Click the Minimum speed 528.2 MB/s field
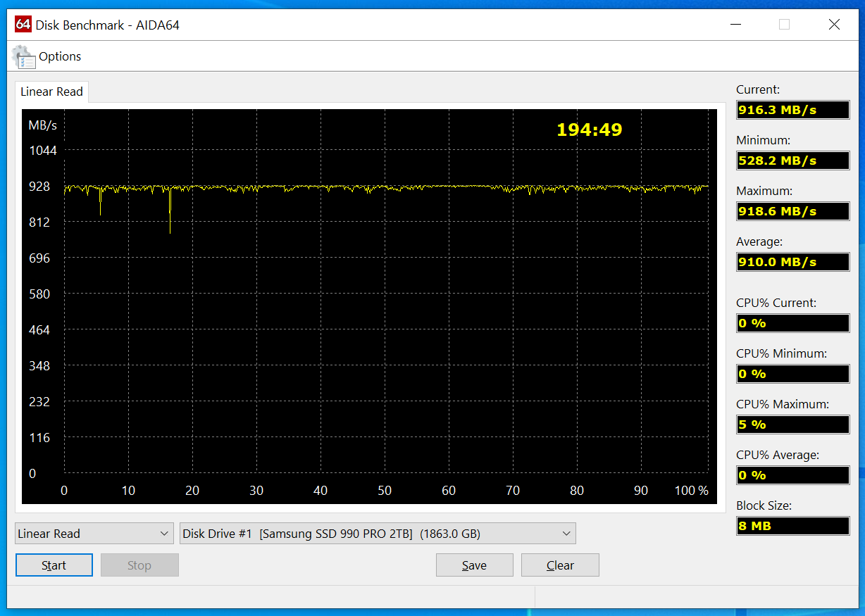865x616 pixels. pyautogui.click(x=793, y=161)
